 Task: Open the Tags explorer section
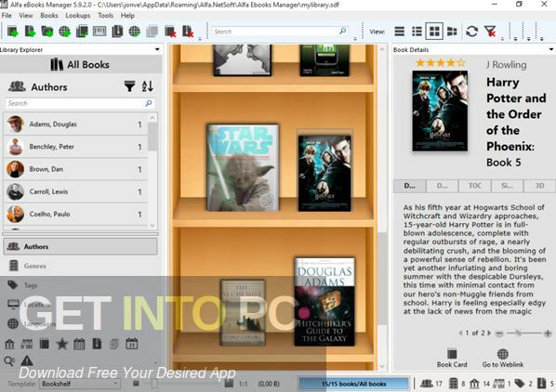click(80, 284)
